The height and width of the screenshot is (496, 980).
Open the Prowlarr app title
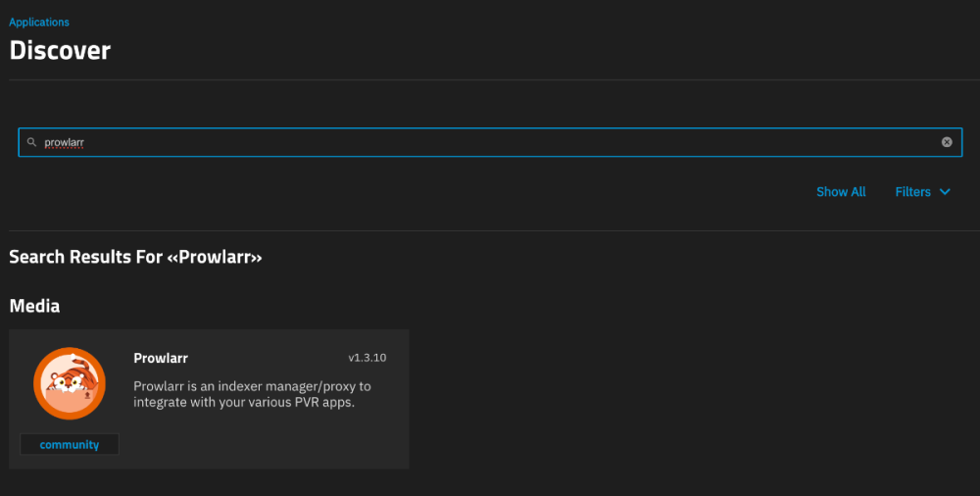pyautogui.click(x=160, y=358)
